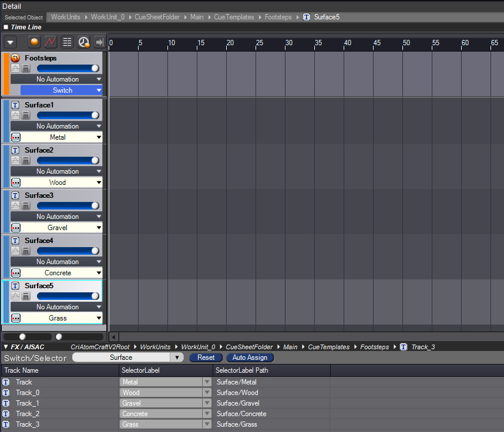Image resolution: width=504 pixels, height=432 pixels.
Task: Click the red automation graph toolbar icon
Action: (x=51, y=42)
